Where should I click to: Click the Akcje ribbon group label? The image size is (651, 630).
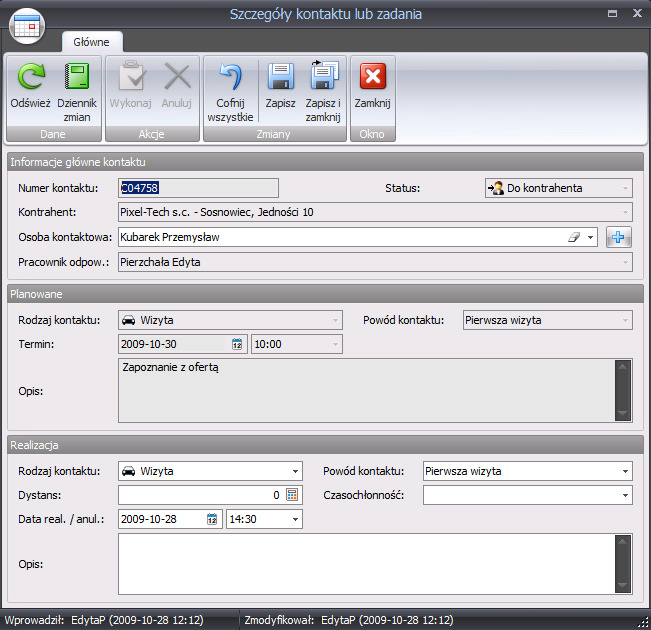click(x=152, y=134)
